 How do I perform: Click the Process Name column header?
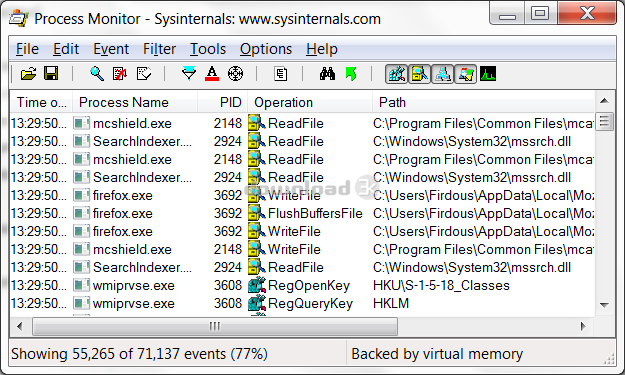[x=135, y=102]
